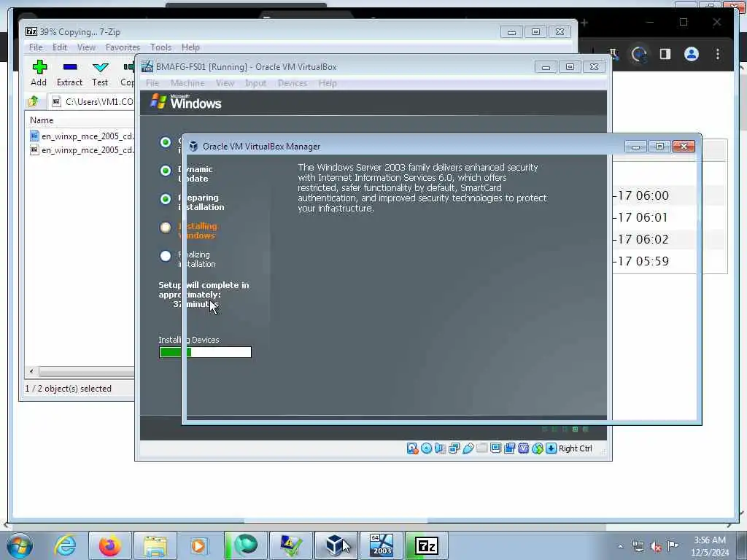747x560 pixels.
Task: Click 7-Zip address path field
Action: pos(93,101)
